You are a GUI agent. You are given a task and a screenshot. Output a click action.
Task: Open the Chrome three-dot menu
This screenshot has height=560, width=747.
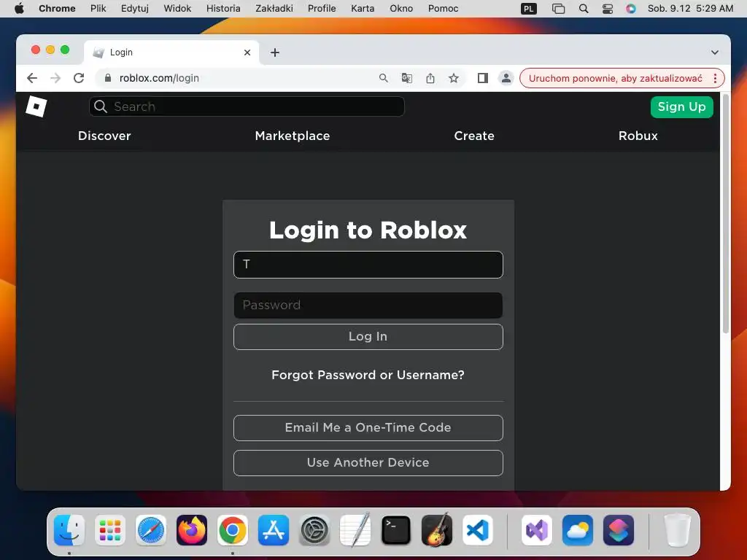pyautogui.click(x=715, y=78)
